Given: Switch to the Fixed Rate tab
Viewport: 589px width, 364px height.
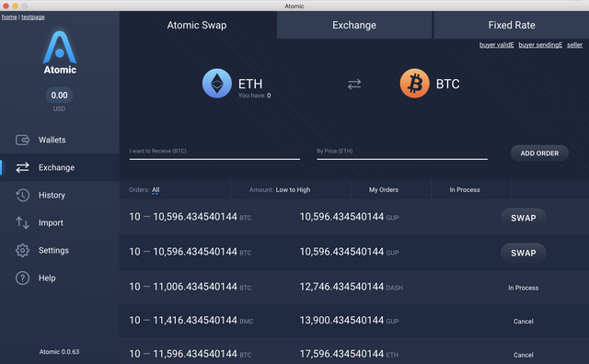Looking at the screenshot, I should [x=512, y=25].
